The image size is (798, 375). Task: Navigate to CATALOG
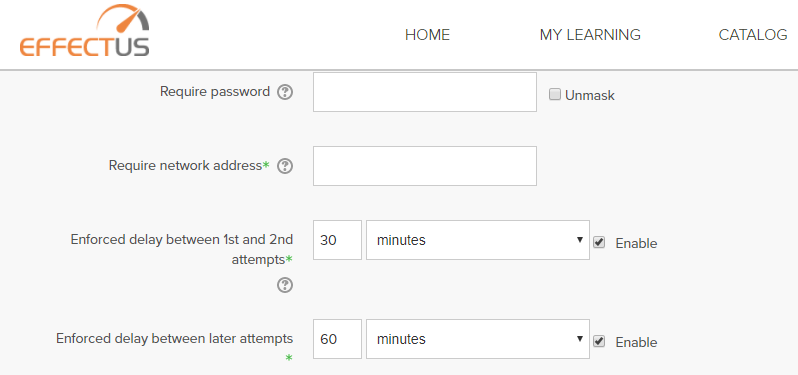tap(753, 35)
